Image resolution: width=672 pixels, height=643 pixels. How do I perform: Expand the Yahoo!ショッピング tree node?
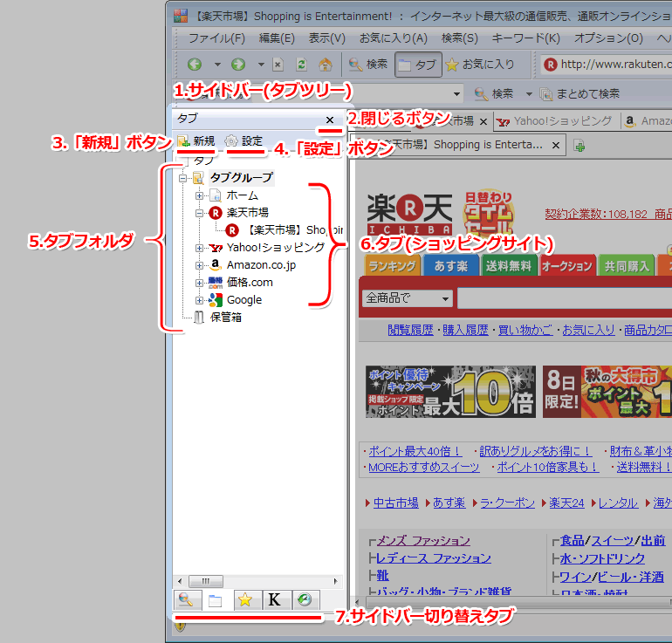(x=200, y=248)
